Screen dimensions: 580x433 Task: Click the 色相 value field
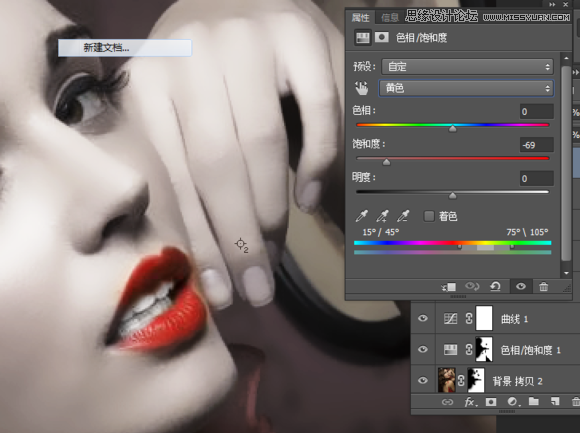(537, 112)
